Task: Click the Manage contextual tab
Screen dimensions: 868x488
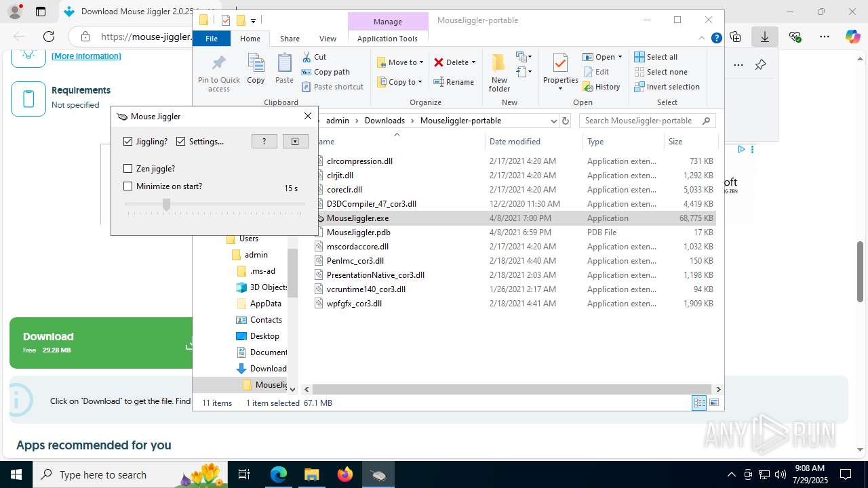Action: [388, 22]
